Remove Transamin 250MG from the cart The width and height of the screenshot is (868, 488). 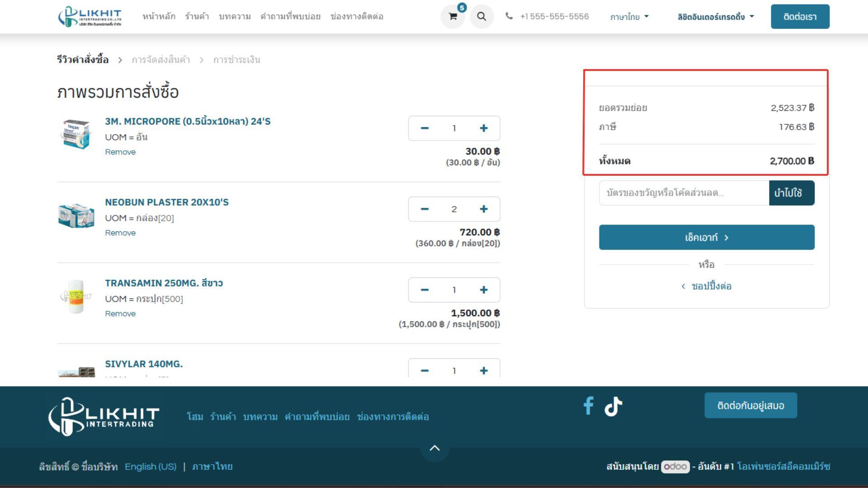tap(120, 314)
